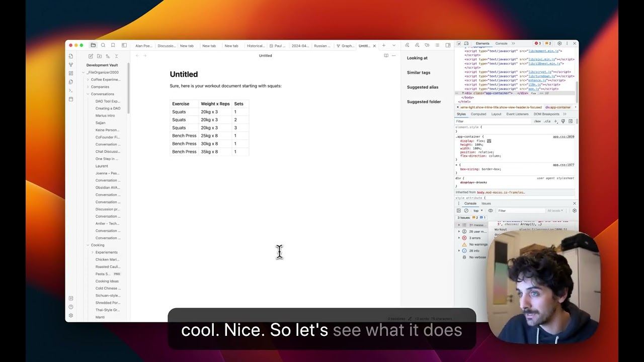644x362 pixels.
Task: Collapse all folders icon in file explorer
Action: (116, 56)
